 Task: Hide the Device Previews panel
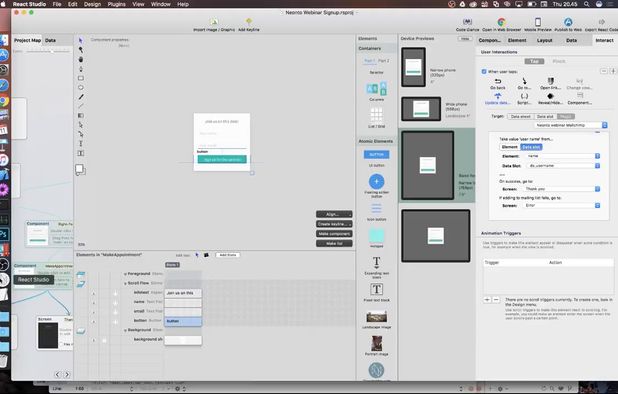[465, 39]
